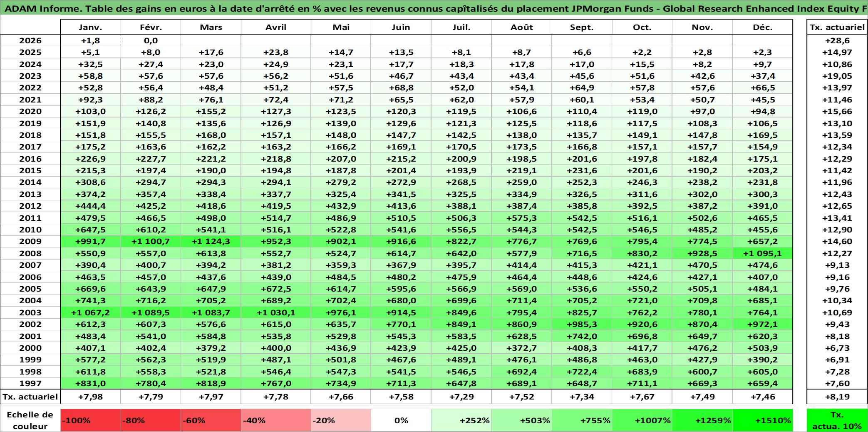Click the 2003 April cell '+1 030,1'
868x432 pixels.
(x=276, y=312)
